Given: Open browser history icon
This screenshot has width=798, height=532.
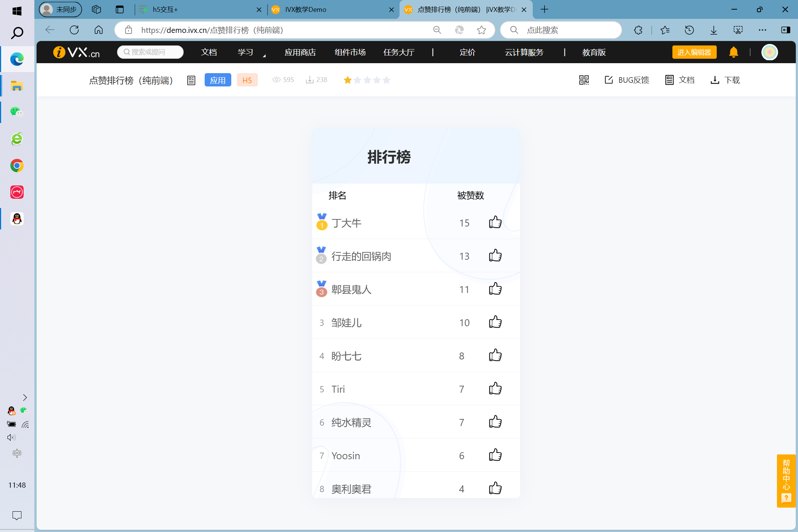Looking at the screenshot, I should [689, 30].
